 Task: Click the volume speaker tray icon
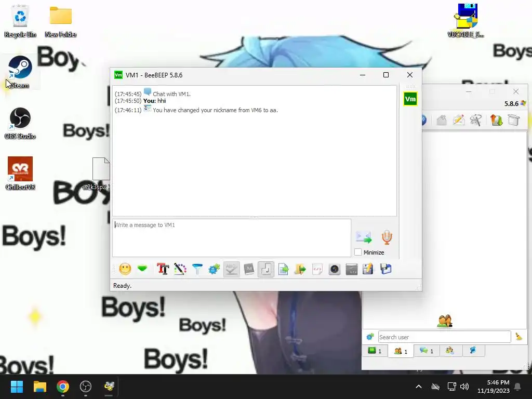coord(464,387)
